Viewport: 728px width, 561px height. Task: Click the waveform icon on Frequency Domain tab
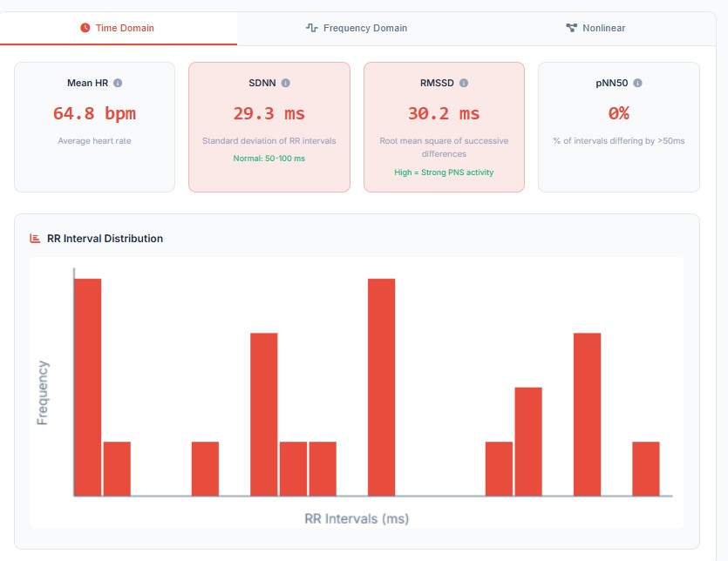coord(311,28)
